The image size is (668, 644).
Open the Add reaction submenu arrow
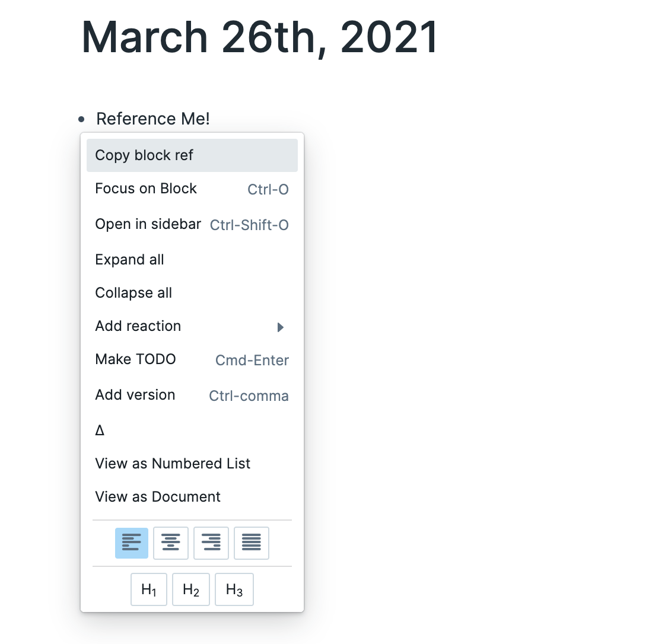point(280,327)
